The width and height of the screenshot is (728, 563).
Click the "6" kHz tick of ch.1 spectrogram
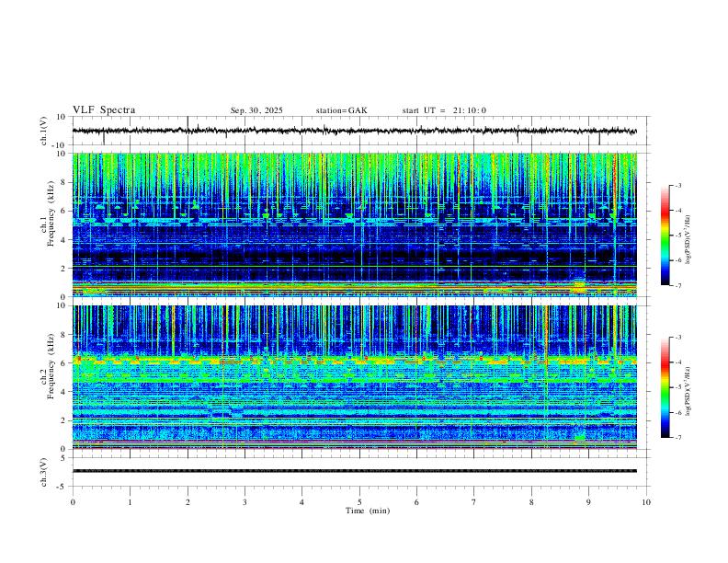pos(63,211)
